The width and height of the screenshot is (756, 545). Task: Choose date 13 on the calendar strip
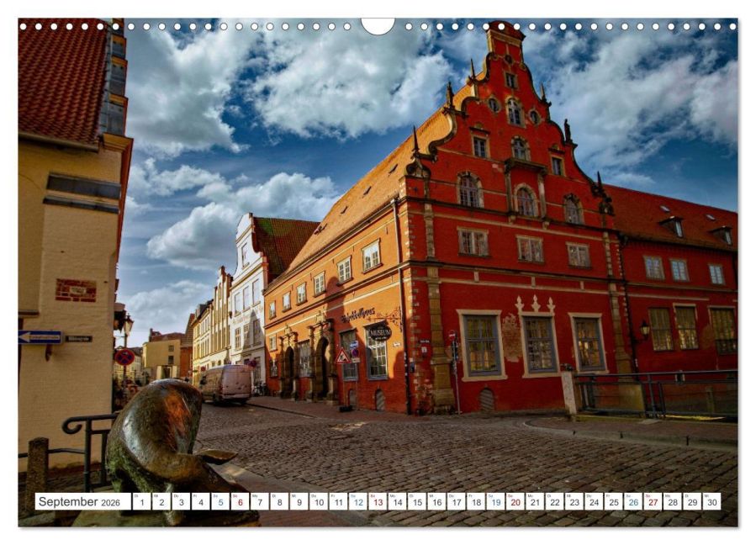point(378,501)
